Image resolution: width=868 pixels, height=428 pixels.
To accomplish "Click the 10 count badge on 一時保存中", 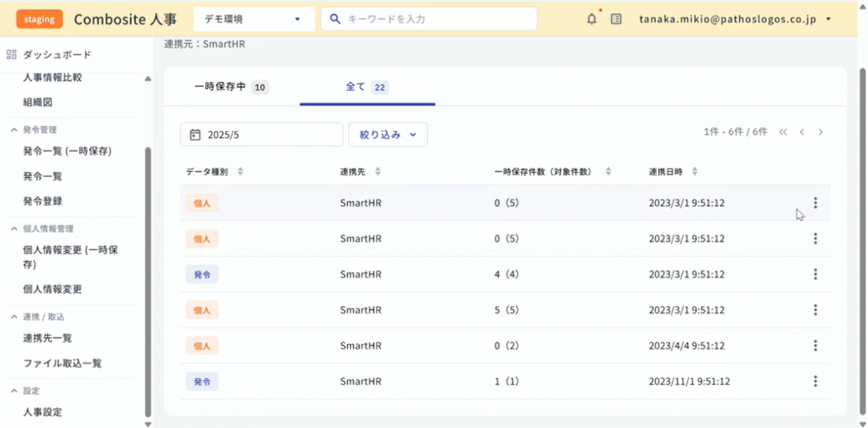I will click(x=260, y=87).
